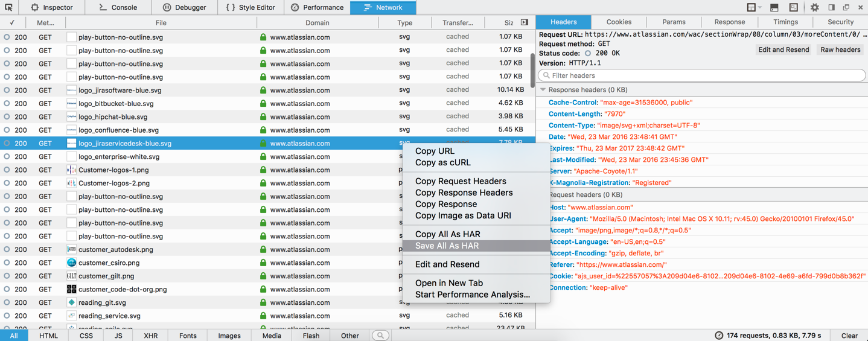
Task: Enable the XHR request filter
Action: [x=150, y=336]
